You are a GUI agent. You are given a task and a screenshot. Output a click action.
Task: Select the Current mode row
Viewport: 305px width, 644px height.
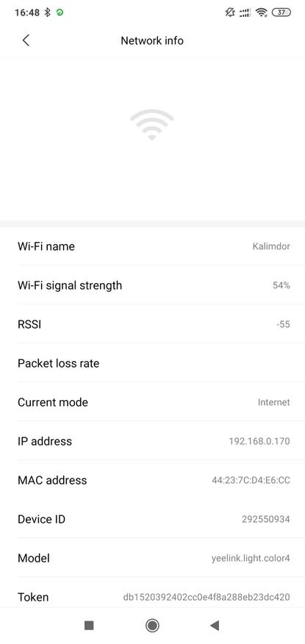pos(154,402)
